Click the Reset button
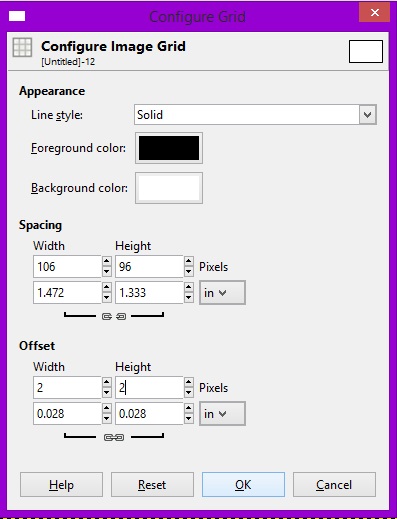The image size is (397, 519). coord(152,485)
